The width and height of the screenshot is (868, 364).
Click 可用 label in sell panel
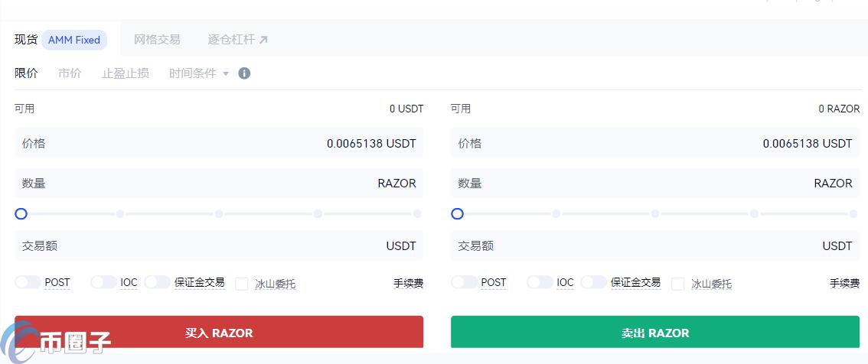pos(461,109)
